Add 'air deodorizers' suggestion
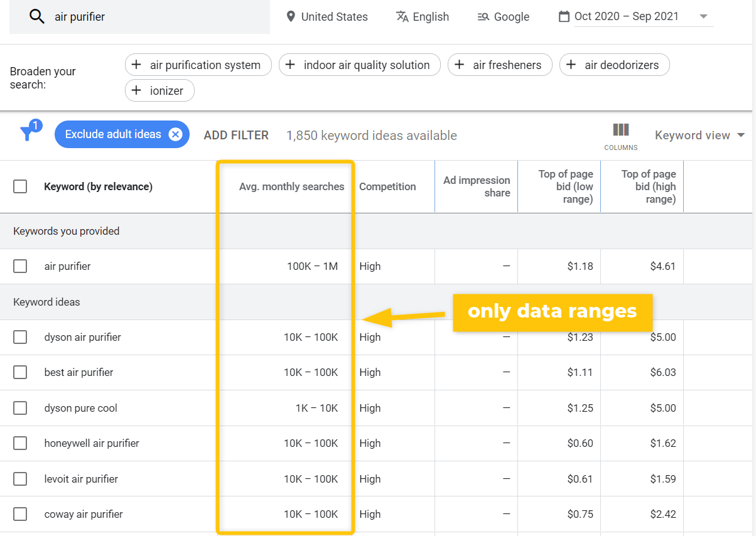Screen dimensions: 756x536 click(615, 65)
